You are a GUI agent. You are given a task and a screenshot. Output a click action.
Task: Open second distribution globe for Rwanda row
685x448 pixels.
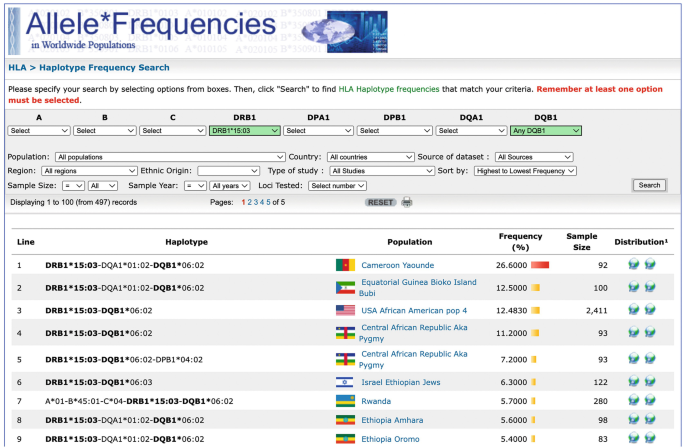[649, 401]
